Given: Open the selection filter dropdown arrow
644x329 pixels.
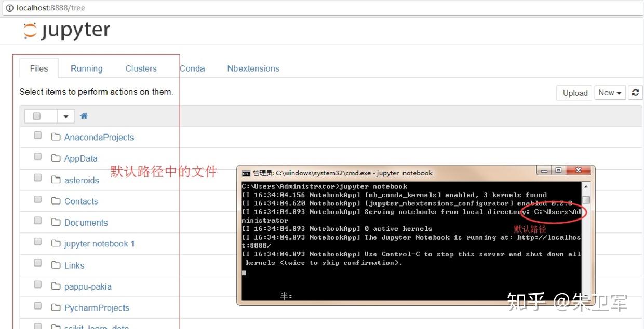Looking at the screenshot, I should 65,116.
